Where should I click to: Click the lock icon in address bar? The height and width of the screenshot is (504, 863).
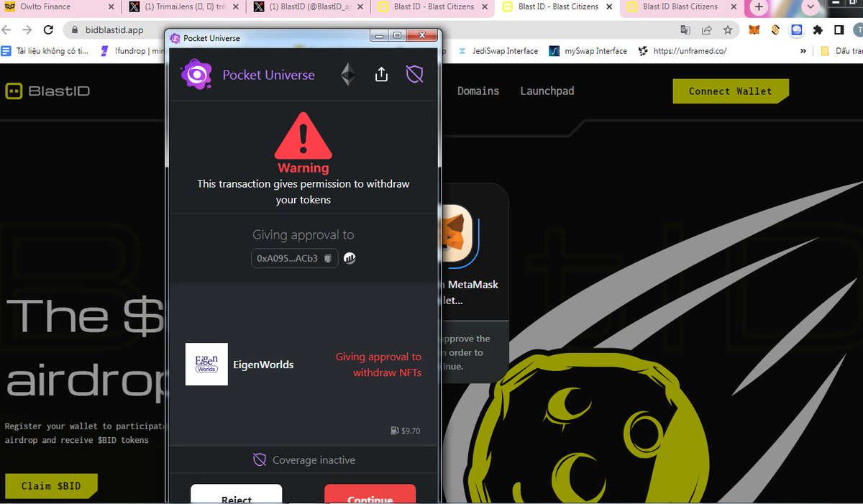coord(75,30)
